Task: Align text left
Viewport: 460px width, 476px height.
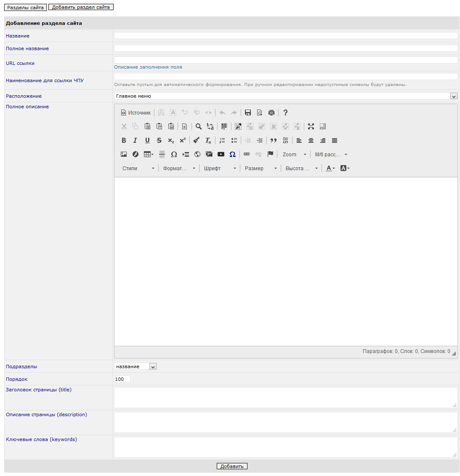Action: [x=299, y=140]
